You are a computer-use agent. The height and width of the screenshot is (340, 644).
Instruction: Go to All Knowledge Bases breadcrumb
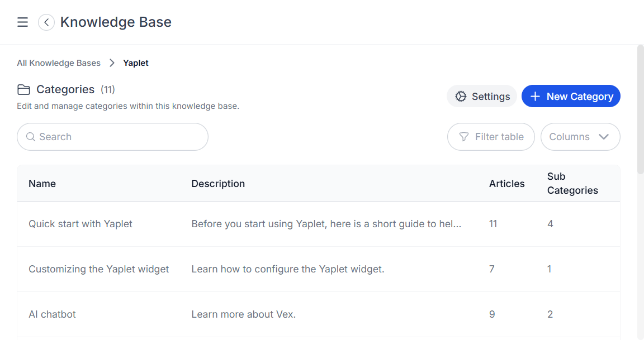click(x=59, y=63)
